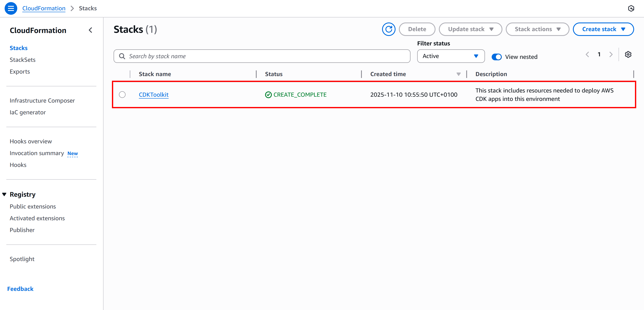This screenshot has width=644, height=310.
Task: Go to the previous page of stacks
Action: (587, 54)
